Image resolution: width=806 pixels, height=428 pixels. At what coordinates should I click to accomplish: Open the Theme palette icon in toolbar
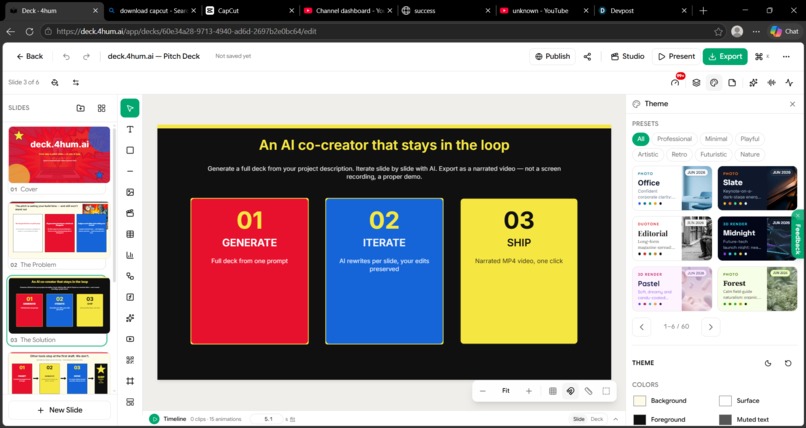coord(714,83)
